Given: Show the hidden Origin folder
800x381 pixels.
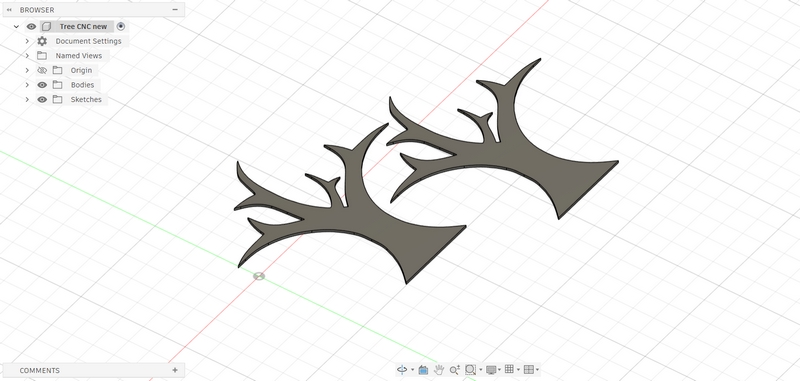Looking at the screenshot, I should (42, 70).
